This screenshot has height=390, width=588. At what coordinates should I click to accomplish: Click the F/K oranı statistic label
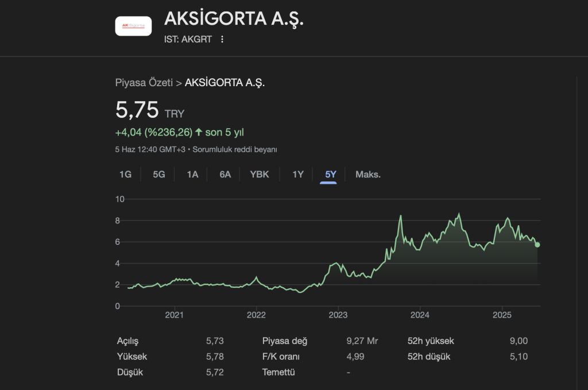[281, 357]
